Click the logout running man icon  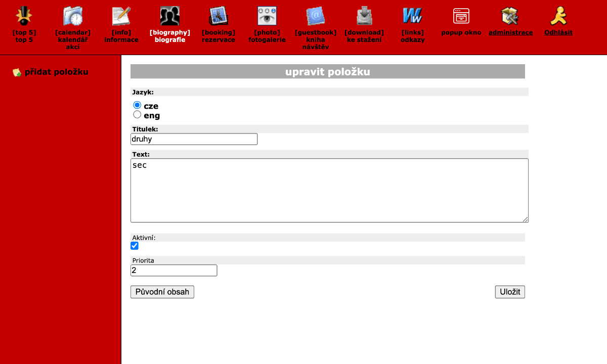558,16
